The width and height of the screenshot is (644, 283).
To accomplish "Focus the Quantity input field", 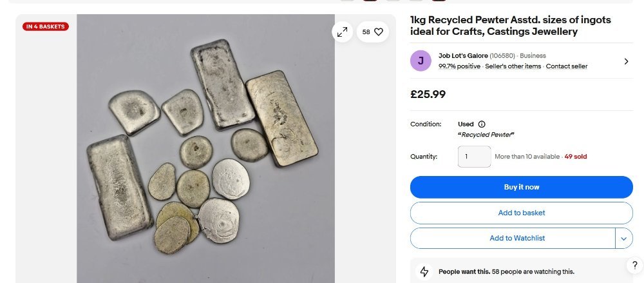I will [x=474, y=157].
